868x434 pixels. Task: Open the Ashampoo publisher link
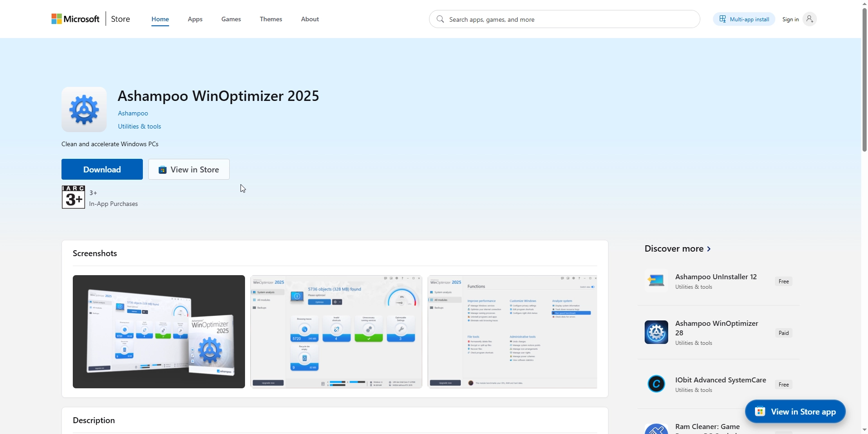point(133,113)
